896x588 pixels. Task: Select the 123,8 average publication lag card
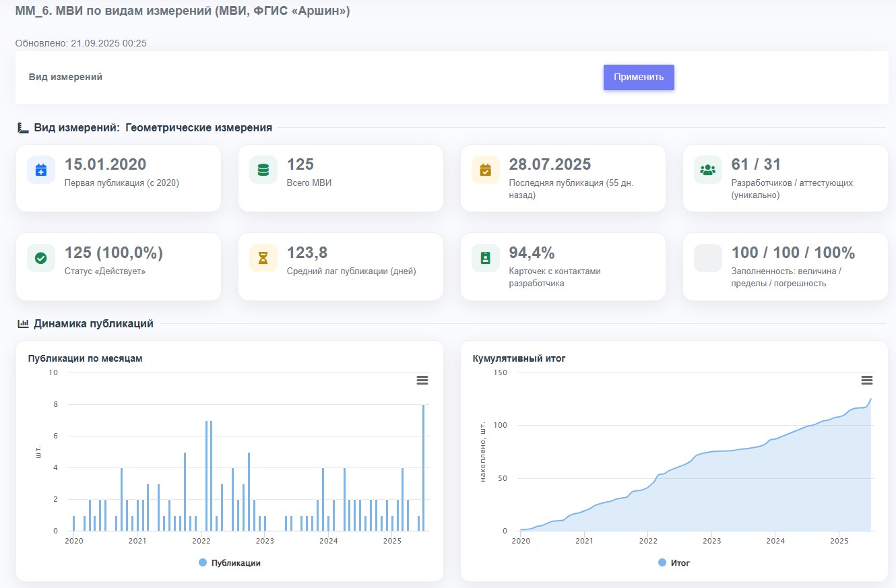(x=340, y=266)
